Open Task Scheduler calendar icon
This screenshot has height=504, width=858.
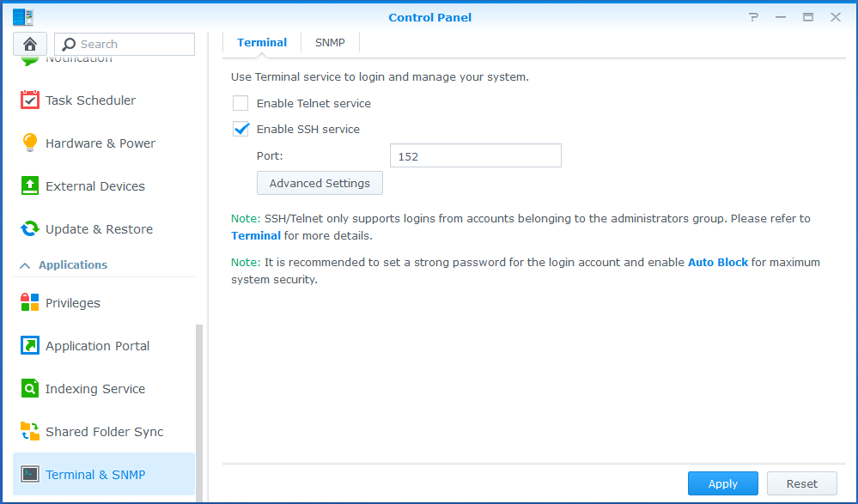(x=29, y=100)
